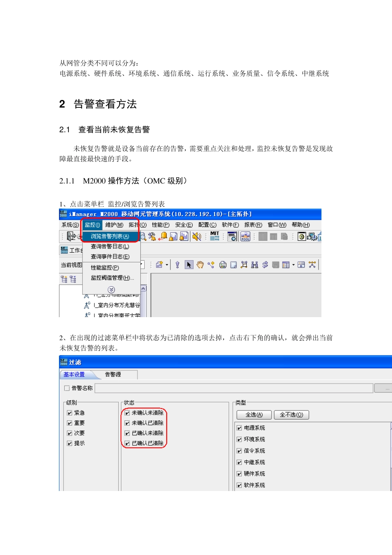The height and width of the screenshot is (555, 392).
Task: Select 监控阈值管理(H)... menu entry
Action: tap(111, 278)
